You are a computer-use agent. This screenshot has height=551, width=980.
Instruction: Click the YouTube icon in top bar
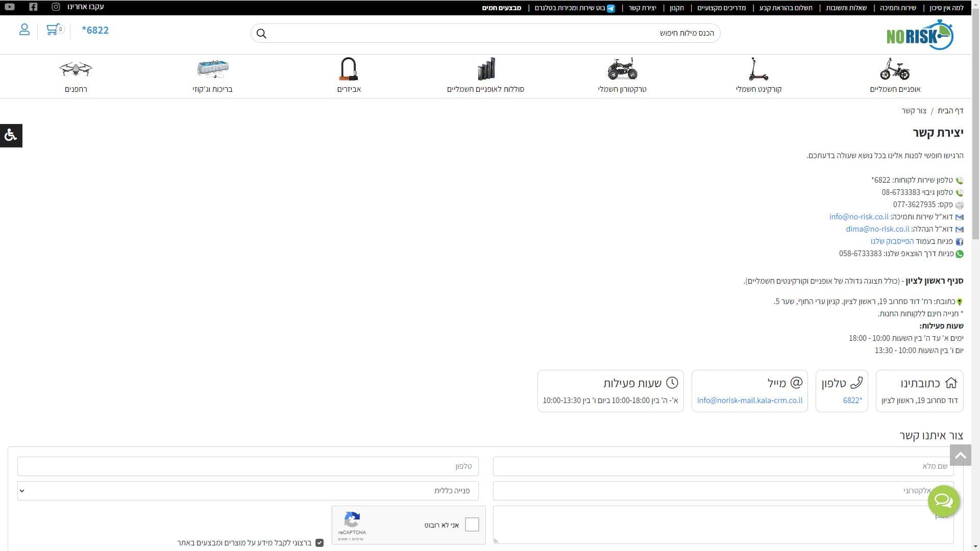[x=10, y=7]
